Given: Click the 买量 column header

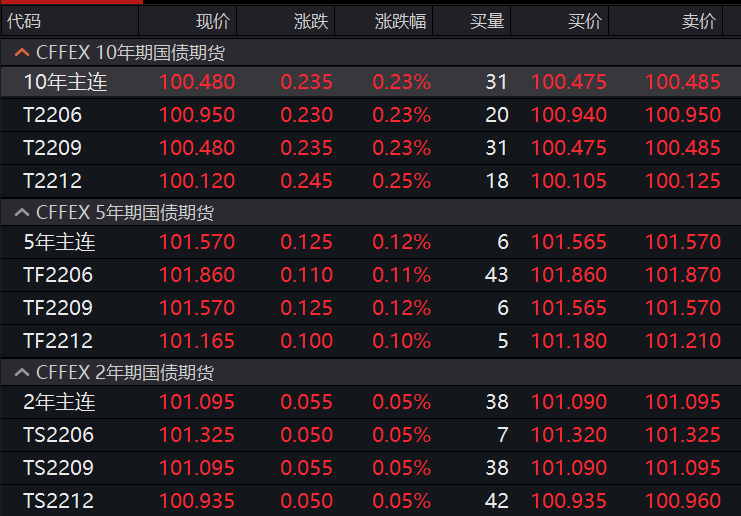Looking at the screenshot, I should (x=487, y=21).
